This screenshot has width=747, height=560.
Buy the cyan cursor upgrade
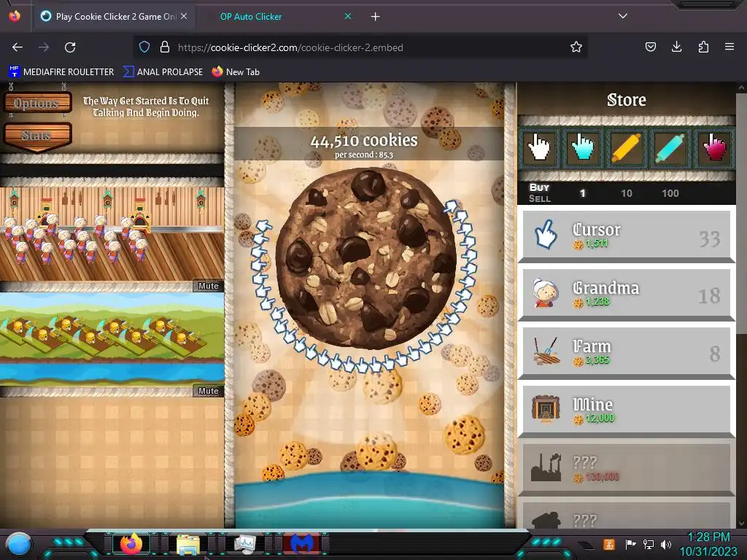click(582, 147)
